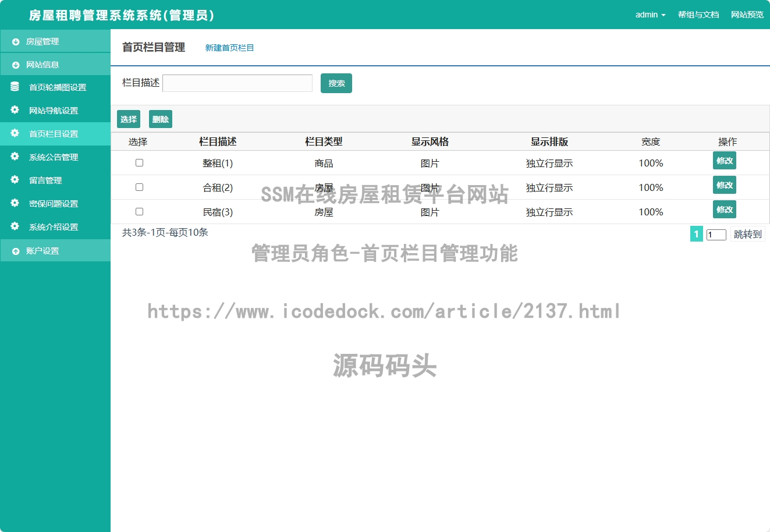Open 首页轮播图设置 in the sidebar
This screenshot has height=532, width=770.
(x=55, y=87)
